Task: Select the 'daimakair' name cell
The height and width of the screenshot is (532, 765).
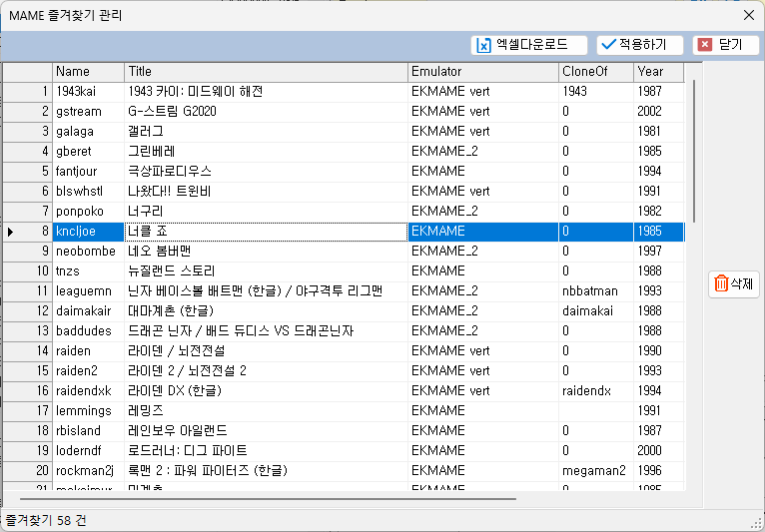Action: click(88, 311)
